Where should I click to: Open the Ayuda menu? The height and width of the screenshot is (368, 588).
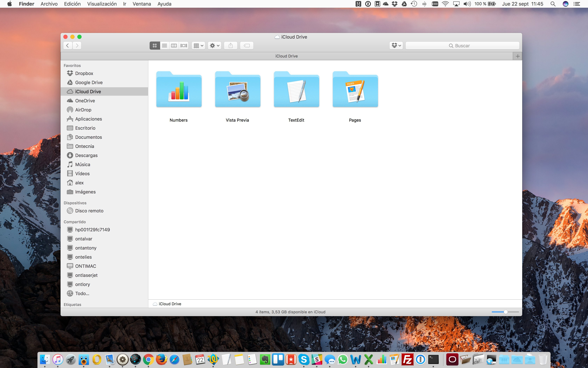(164, 4)
